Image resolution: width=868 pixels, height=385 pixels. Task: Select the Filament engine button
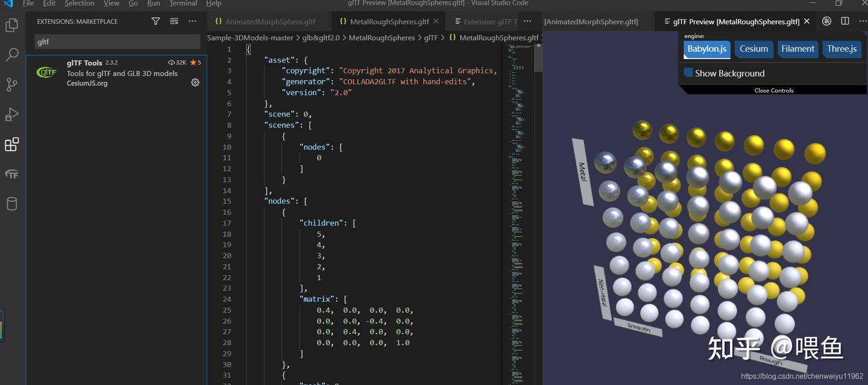pos(798,49)
